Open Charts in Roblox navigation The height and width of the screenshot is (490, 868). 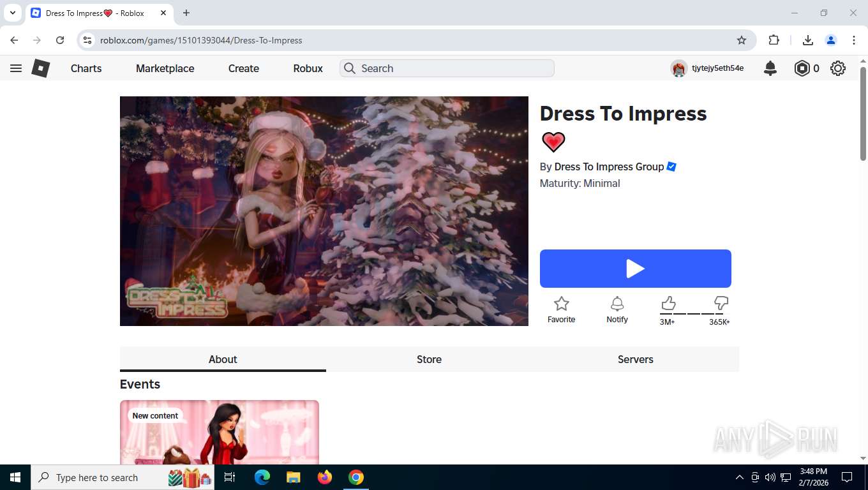(x=86, y=68)
